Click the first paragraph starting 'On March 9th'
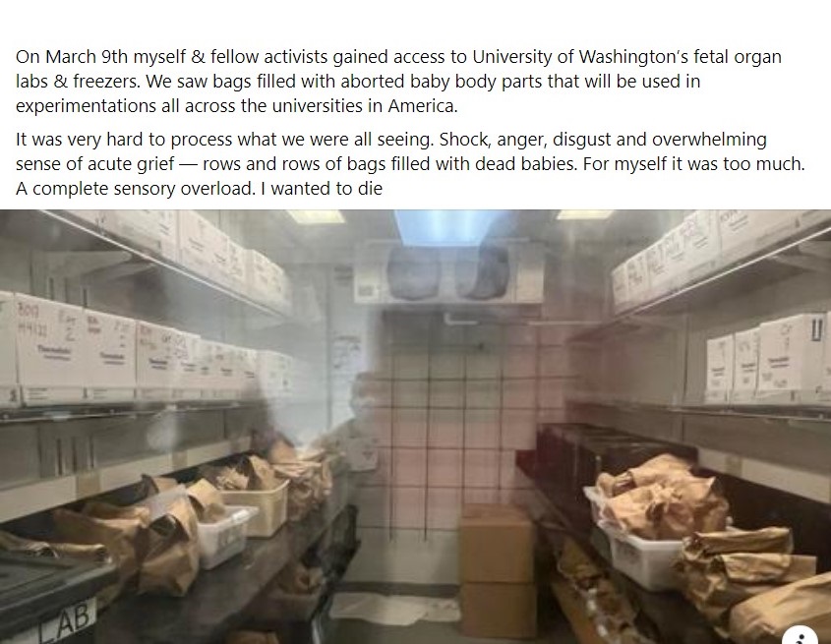 (x=398, y=81)
